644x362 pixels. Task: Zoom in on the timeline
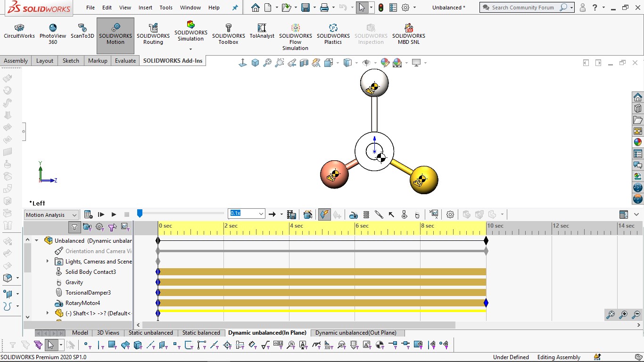coord(623,314)
